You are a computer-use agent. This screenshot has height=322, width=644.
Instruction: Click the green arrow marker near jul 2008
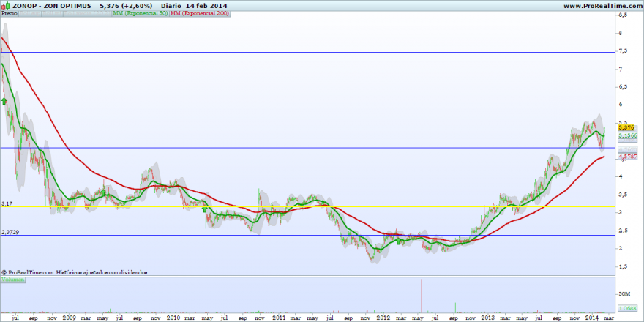(x=4, y=101)
